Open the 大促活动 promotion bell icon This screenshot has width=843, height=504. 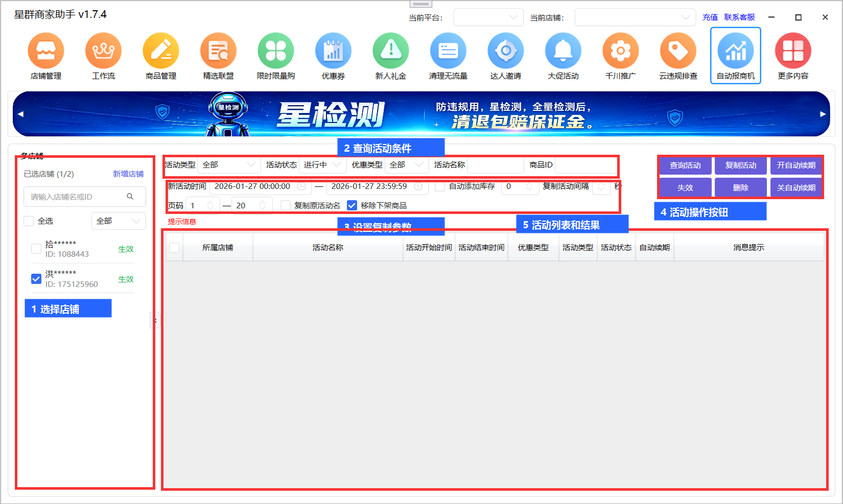(563, 51)
